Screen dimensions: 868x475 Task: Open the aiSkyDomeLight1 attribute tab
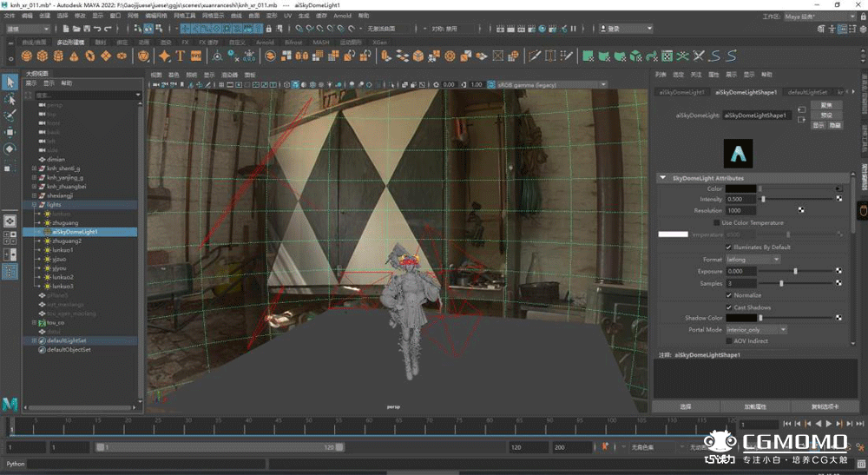click(681, 92)
